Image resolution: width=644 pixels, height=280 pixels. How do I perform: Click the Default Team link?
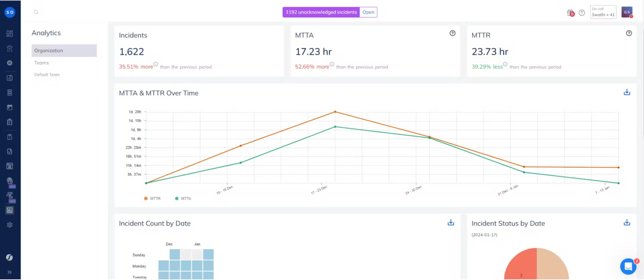47,75
